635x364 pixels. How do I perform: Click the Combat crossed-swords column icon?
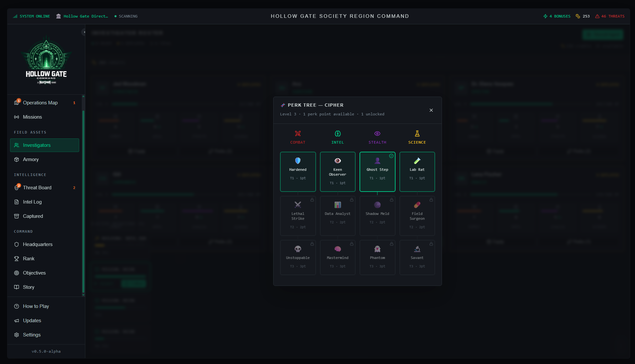pos(298,134)
